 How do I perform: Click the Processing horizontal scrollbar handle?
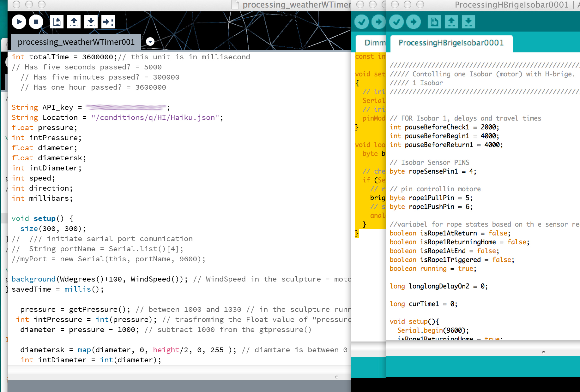point(337,377)
